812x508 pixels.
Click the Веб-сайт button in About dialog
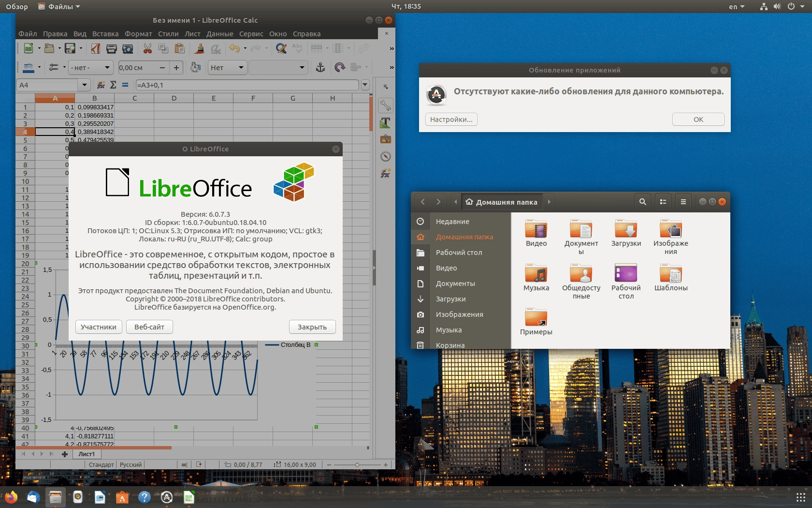tap(149, 327)
